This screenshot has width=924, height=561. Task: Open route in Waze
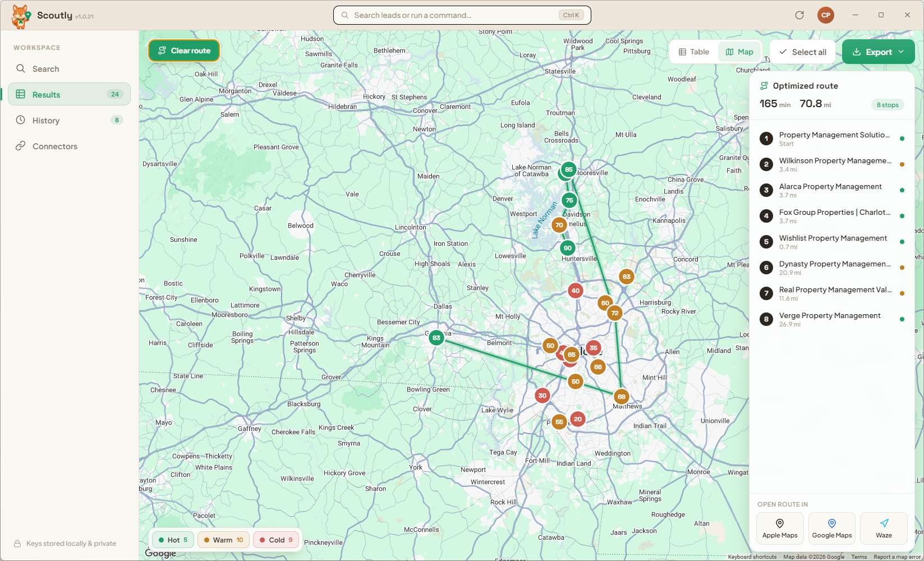coord(884,528)
